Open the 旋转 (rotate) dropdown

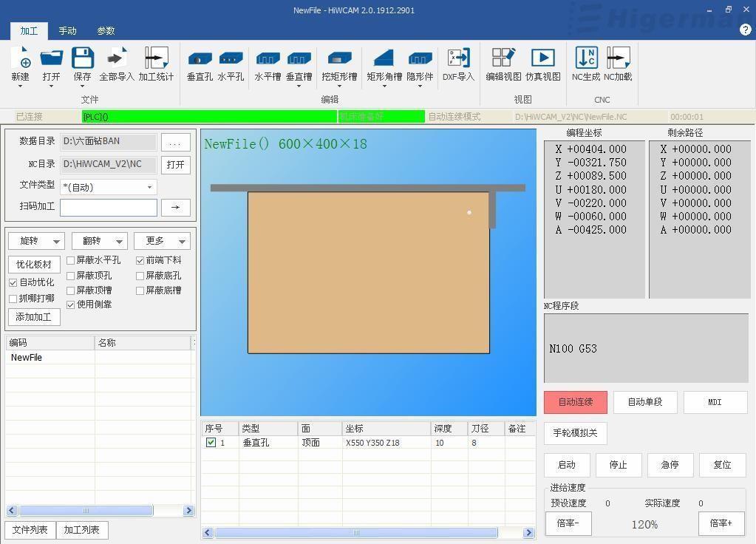tap(37, 241)
